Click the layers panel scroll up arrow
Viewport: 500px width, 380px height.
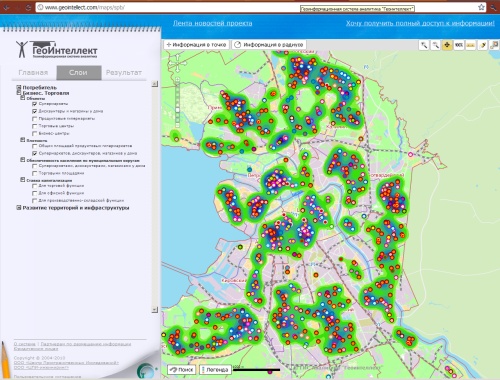coord(155,84)
